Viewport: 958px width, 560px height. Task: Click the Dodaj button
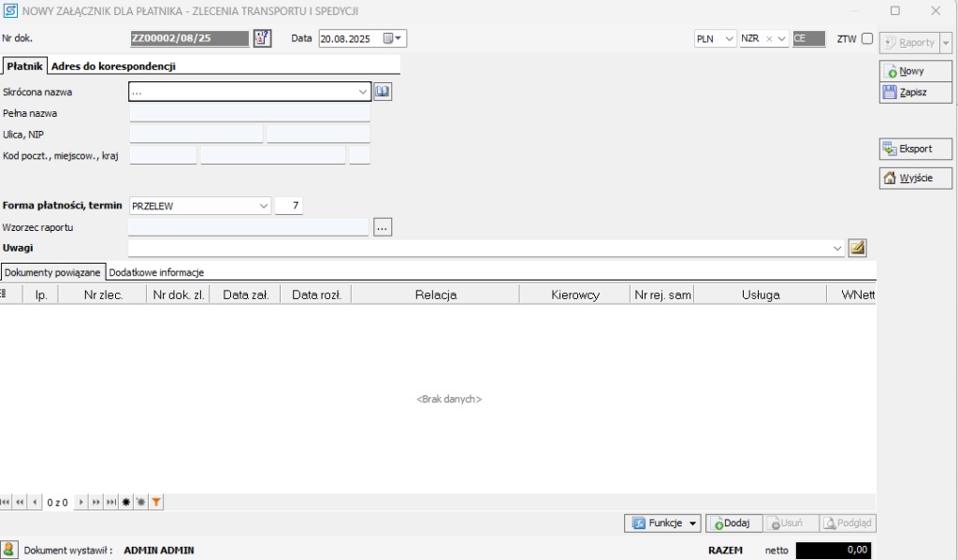pos(734,524)
